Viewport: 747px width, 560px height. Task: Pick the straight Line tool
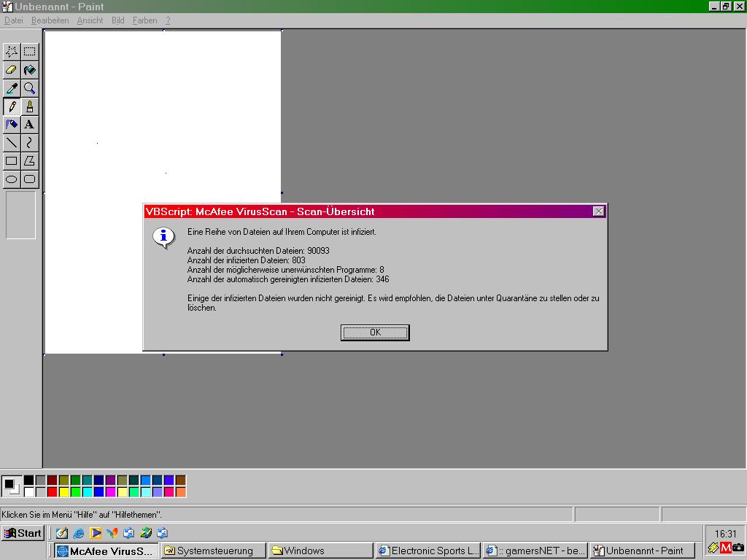click(x=12, y=142)
